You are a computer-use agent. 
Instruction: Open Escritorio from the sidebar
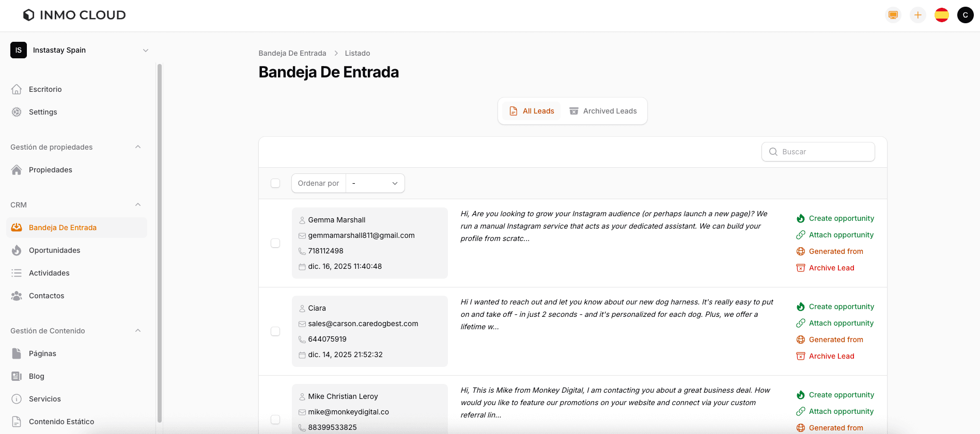pyautogui.click(x=45, y=89)
